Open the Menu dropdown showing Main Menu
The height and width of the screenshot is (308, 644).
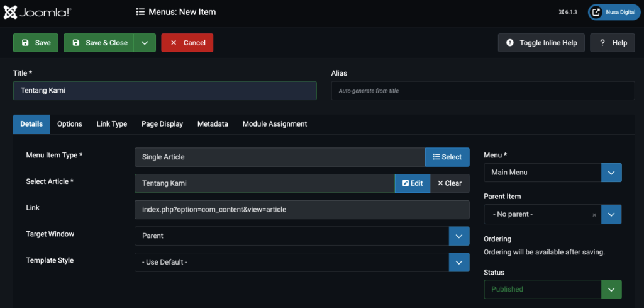click(x=553, y=173)
